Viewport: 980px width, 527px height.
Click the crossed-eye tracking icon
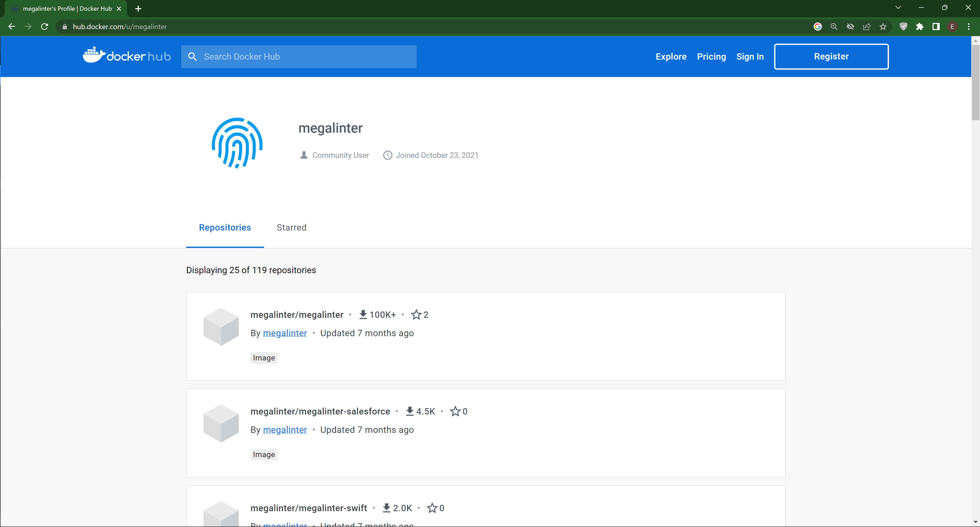click(850, 27)
